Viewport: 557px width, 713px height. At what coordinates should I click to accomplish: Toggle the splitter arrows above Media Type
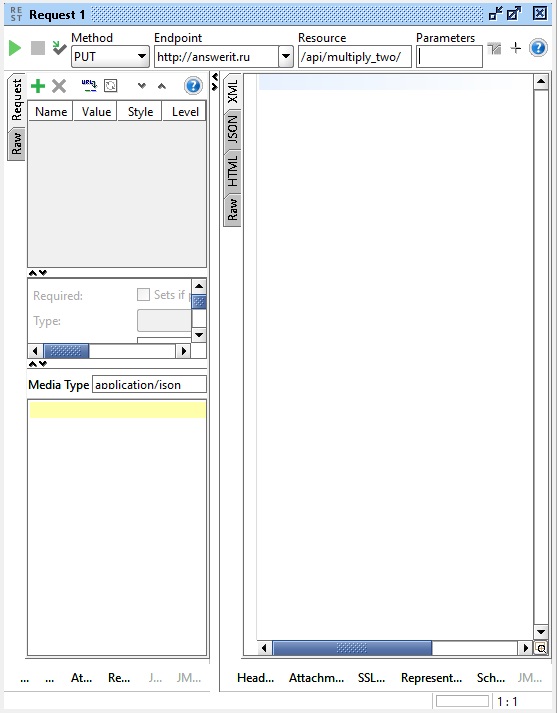[38, 364]
